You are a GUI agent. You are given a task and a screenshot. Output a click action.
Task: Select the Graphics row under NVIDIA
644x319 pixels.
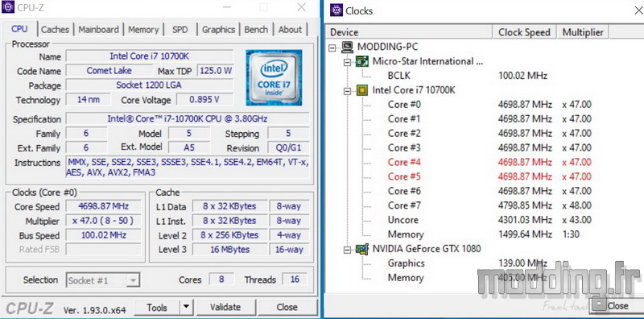(469, 263)
